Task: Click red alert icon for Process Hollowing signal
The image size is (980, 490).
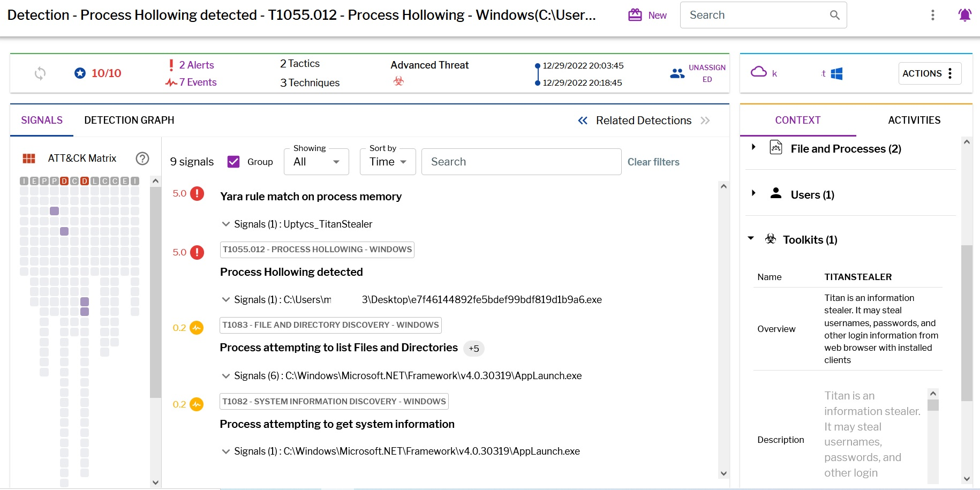Action: 197,252
